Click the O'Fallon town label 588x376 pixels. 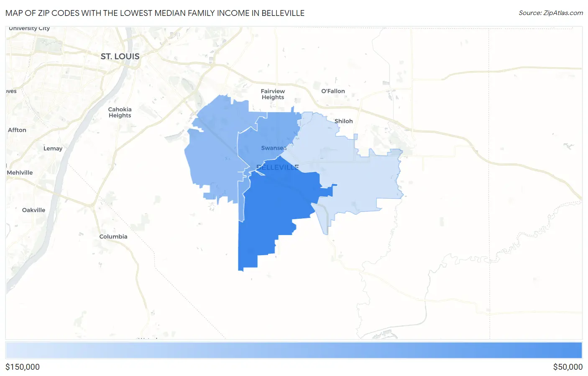click(333, 91)
